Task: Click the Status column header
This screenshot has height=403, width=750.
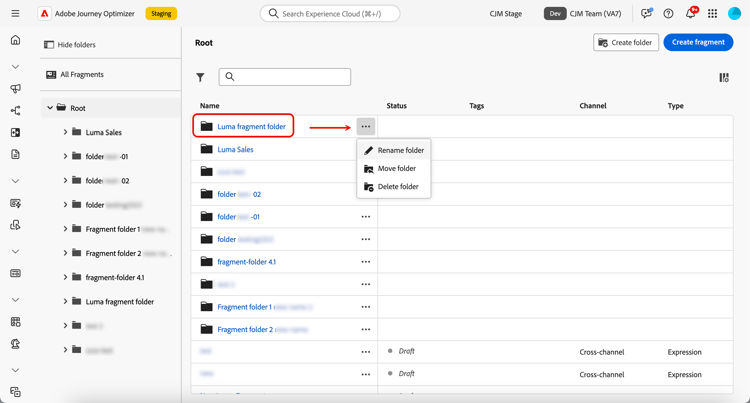Action: (397, 106)
